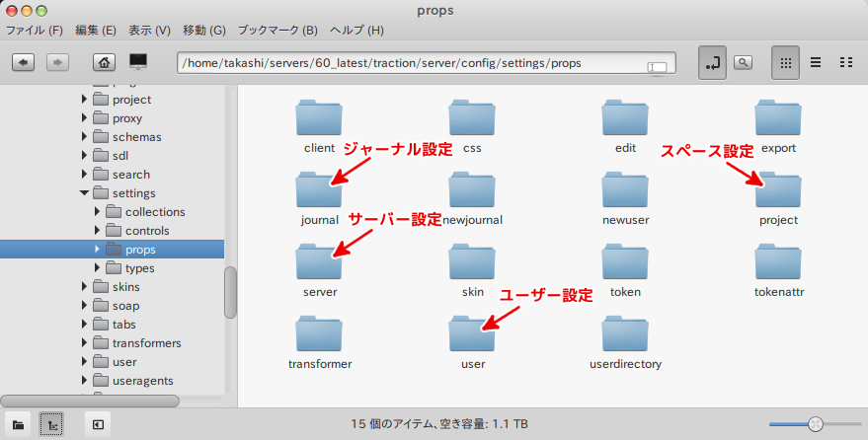This screenshot has height=440, width=868.
Task: Hide the sidebar panel
Action: coord(98,424)
